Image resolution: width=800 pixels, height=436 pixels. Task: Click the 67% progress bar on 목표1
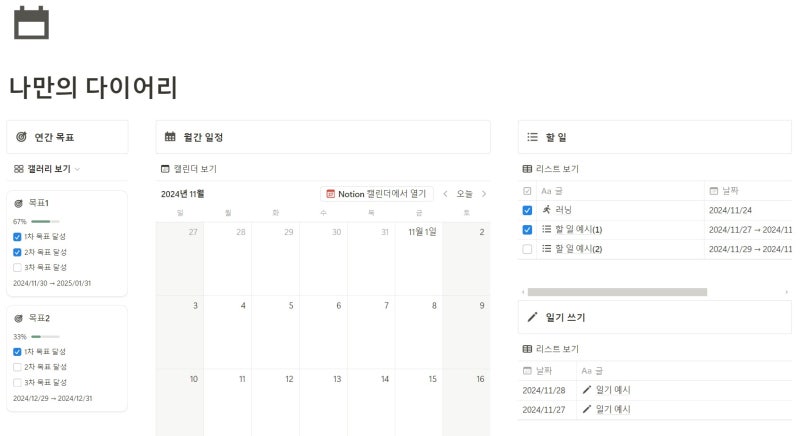coord(45,221)
